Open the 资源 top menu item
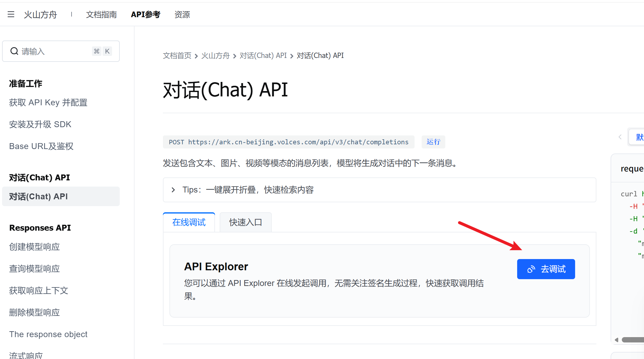Screen dimensions: 644x359 [x=182, y=14]
